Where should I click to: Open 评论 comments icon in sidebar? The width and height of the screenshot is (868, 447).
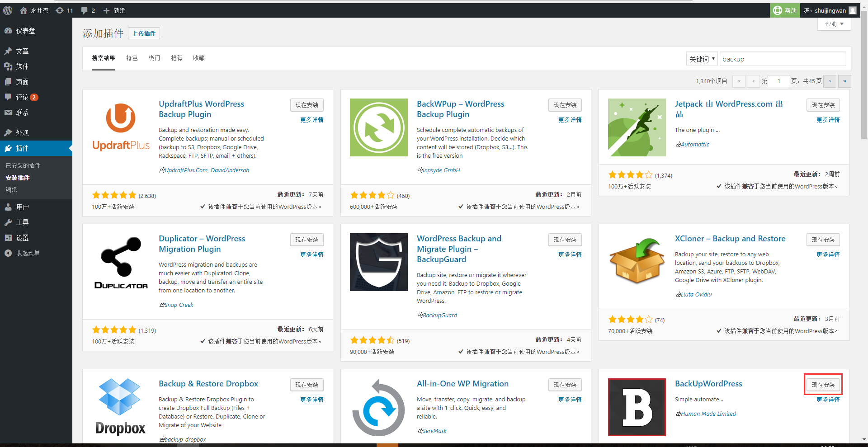8,97
